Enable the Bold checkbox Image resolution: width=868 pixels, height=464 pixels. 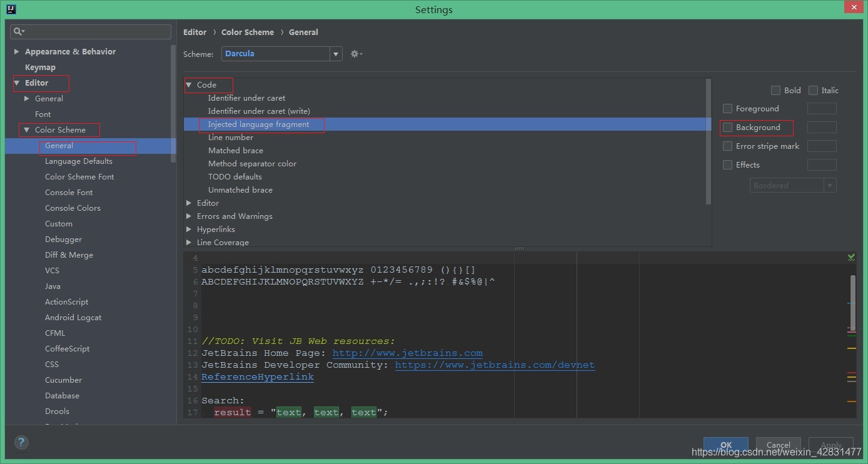[x=775, y=90]
